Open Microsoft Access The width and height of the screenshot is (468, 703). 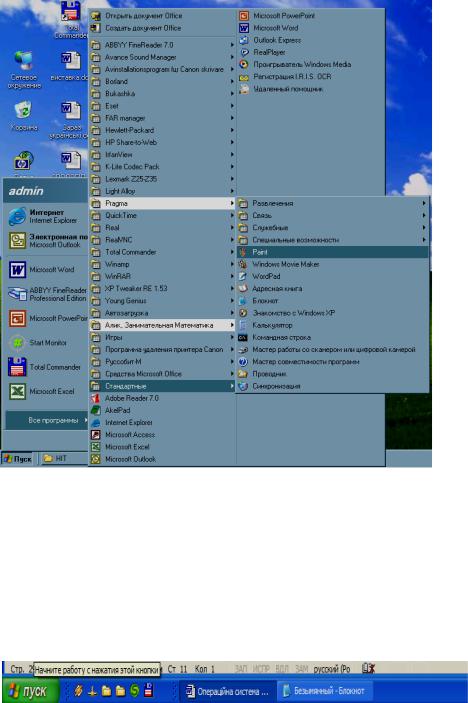pos(162,434)
